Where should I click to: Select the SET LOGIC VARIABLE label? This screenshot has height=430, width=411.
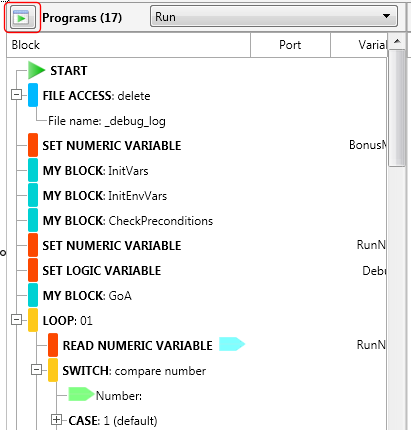[102, 271]
